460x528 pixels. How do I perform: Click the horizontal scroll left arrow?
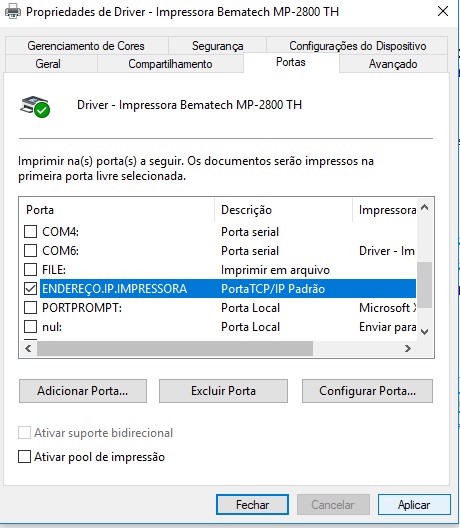tap(28, 348)
